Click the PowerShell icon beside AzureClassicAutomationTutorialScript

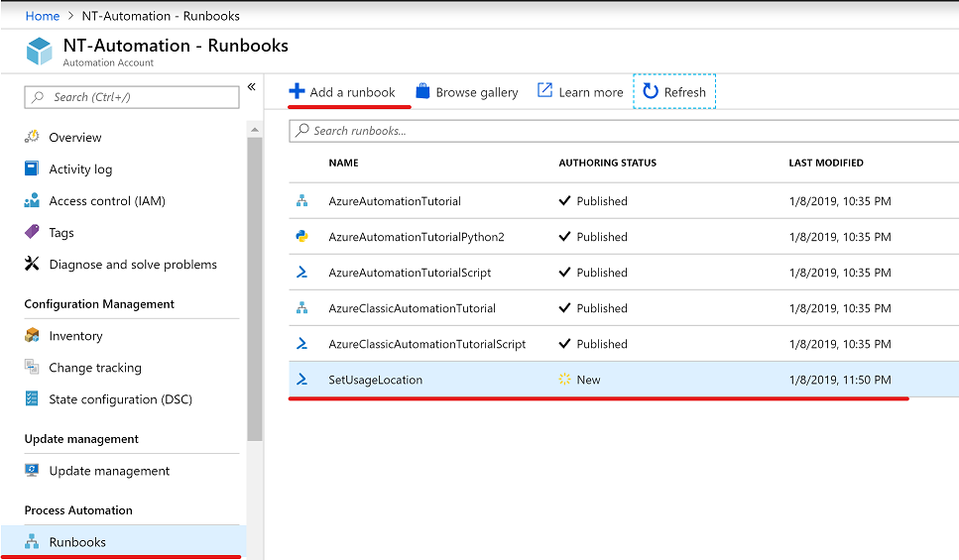[x=302, y=344]
